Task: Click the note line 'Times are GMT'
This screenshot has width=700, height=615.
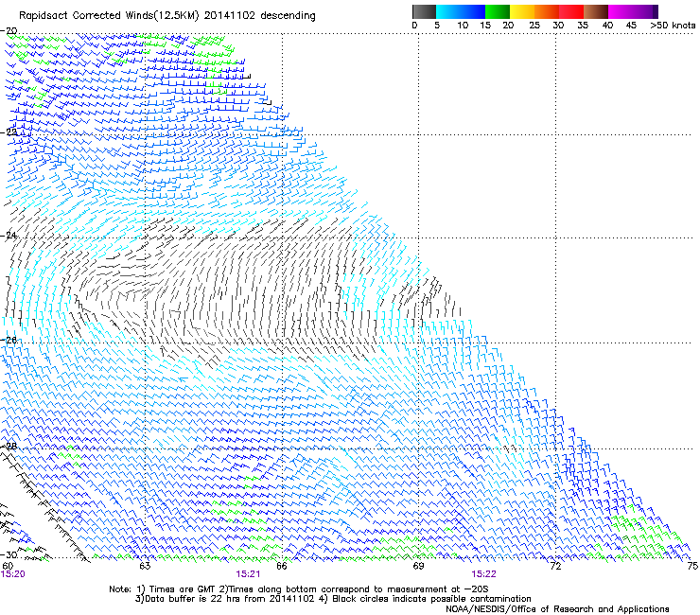Action: (180, 589)
